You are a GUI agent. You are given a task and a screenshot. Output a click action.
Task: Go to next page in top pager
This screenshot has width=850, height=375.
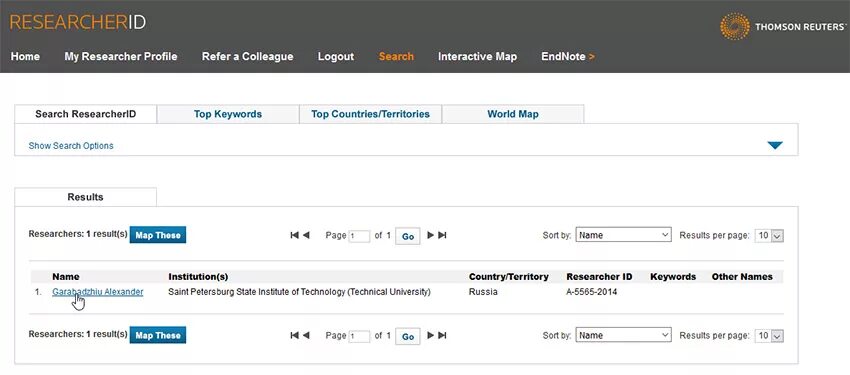tap(431, 235)
